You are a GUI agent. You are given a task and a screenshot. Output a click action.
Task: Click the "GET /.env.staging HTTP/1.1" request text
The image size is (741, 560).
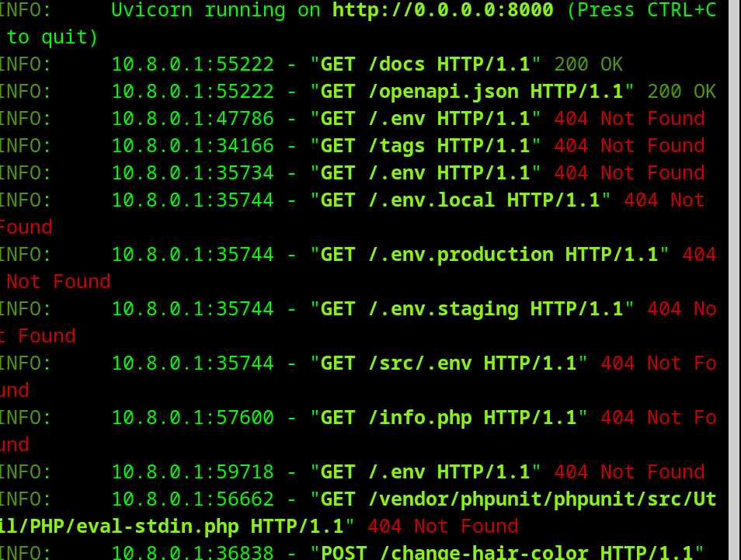tap(471, 309)
